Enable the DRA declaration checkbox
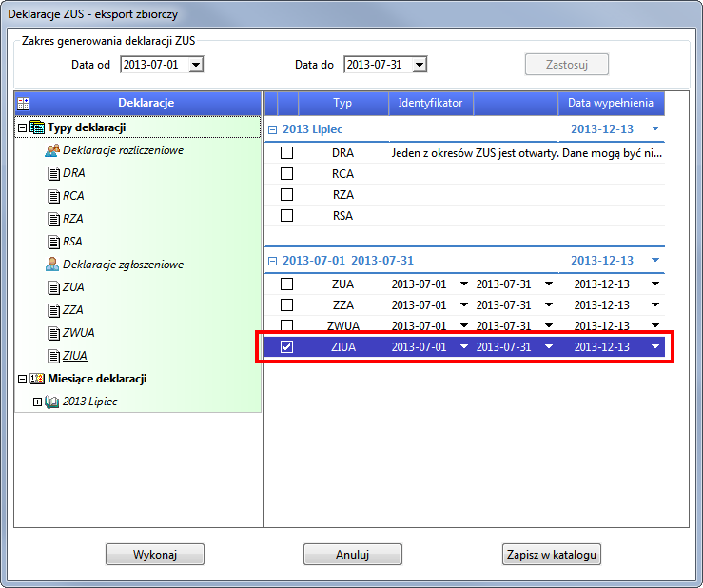Viewport: 703px width, 588px height. pos(286,153)
